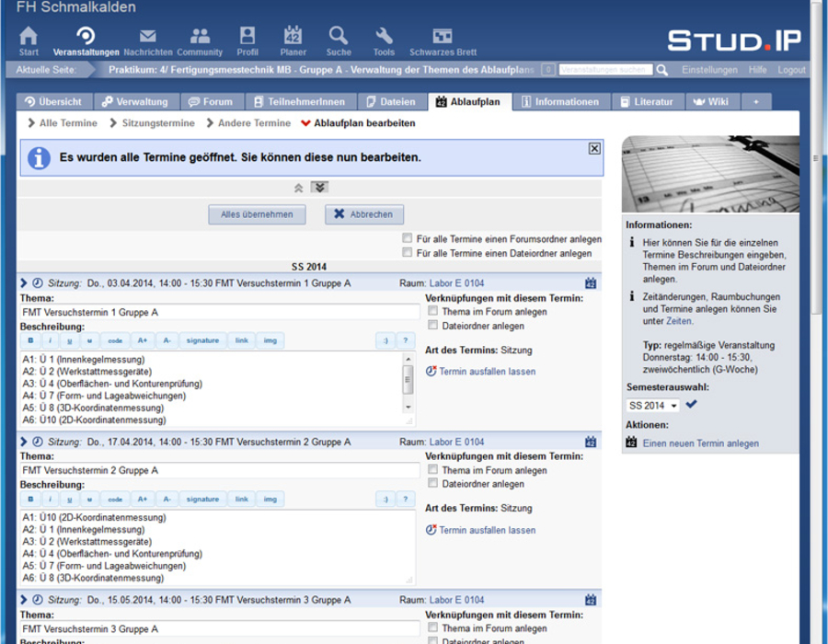The width and height of the screenshot is (828, 644).
Task: Open the SS 2014 Semesterauswahl dropdown
Action: pyautogui.click(x=652, y=406)
